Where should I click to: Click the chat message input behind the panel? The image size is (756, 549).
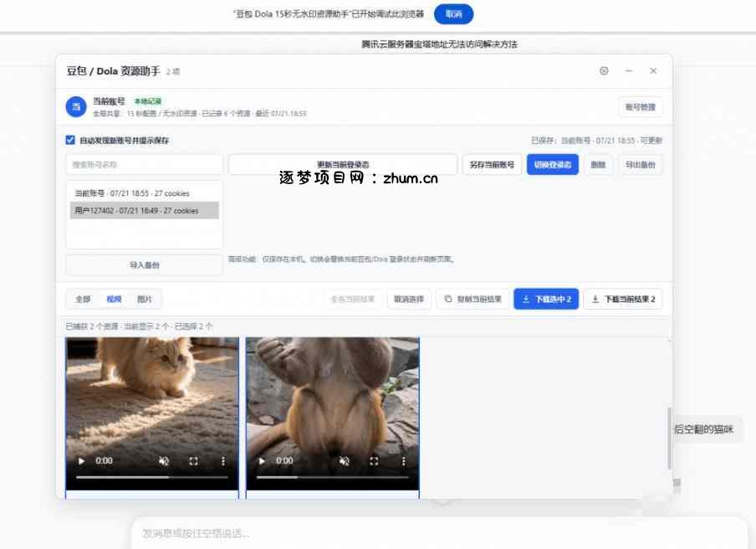click(x=439, y=533)
